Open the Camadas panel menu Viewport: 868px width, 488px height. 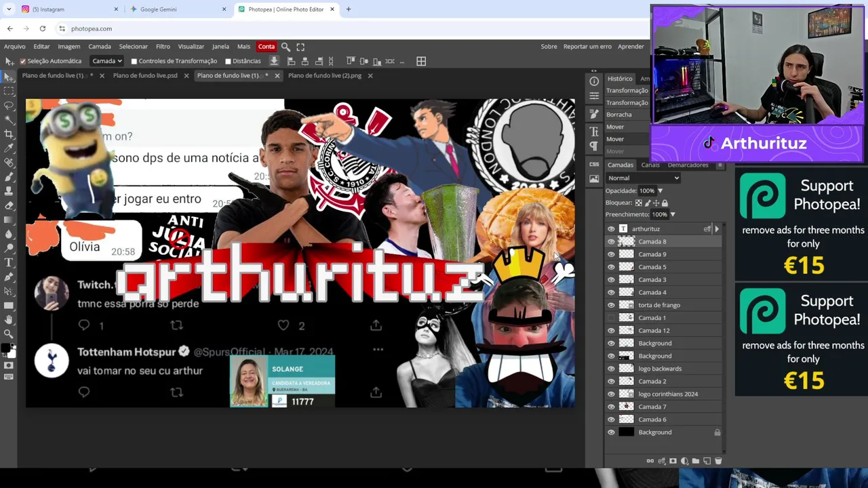click(x=720, y=165)
